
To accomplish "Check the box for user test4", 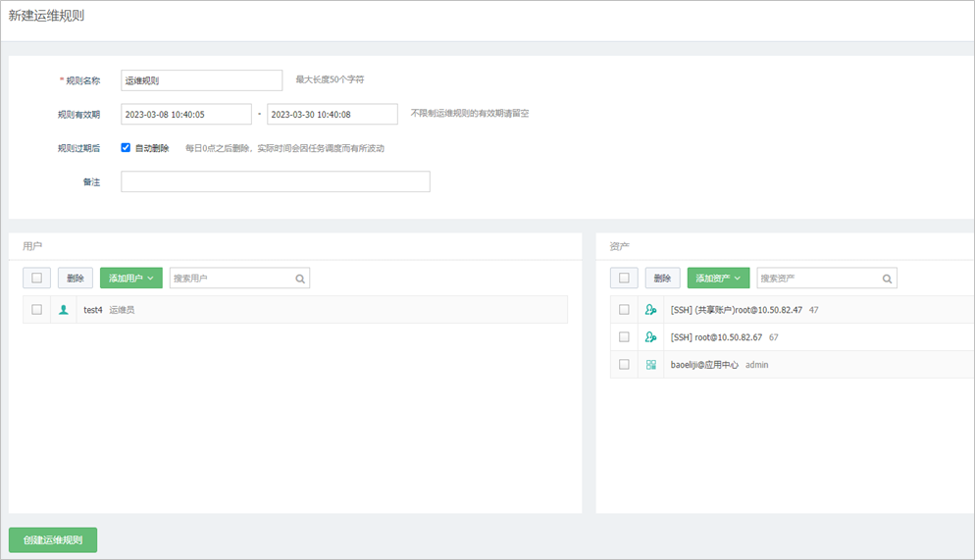I will (x=36, y=310).
